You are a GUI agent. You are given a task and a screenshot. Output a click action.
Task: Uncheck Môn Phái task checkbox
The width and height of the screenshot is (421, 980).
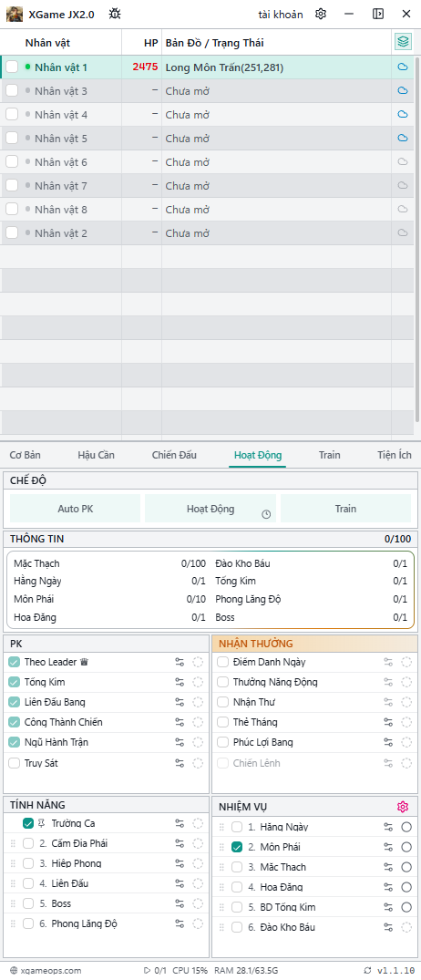click(237, 847)
